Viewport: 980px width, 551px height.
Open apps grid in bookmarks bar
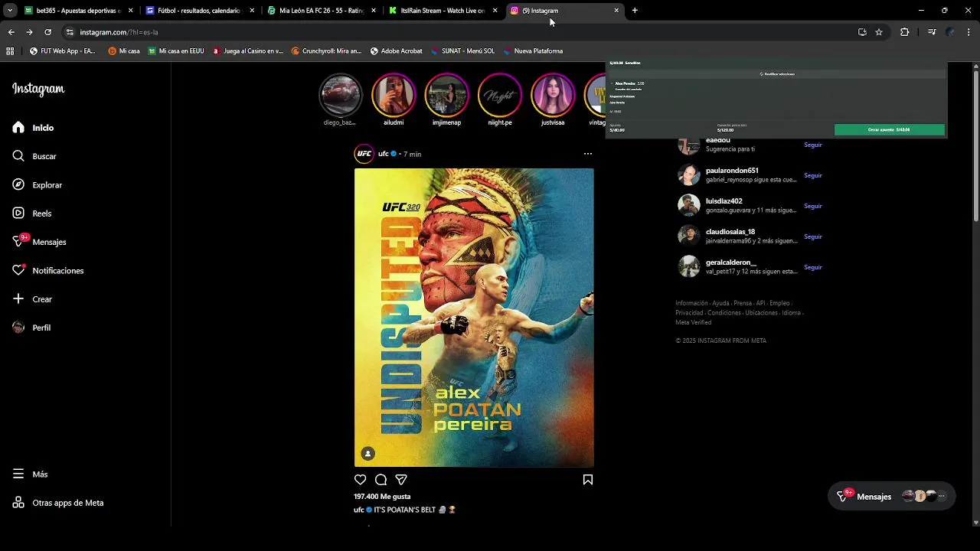10,51
